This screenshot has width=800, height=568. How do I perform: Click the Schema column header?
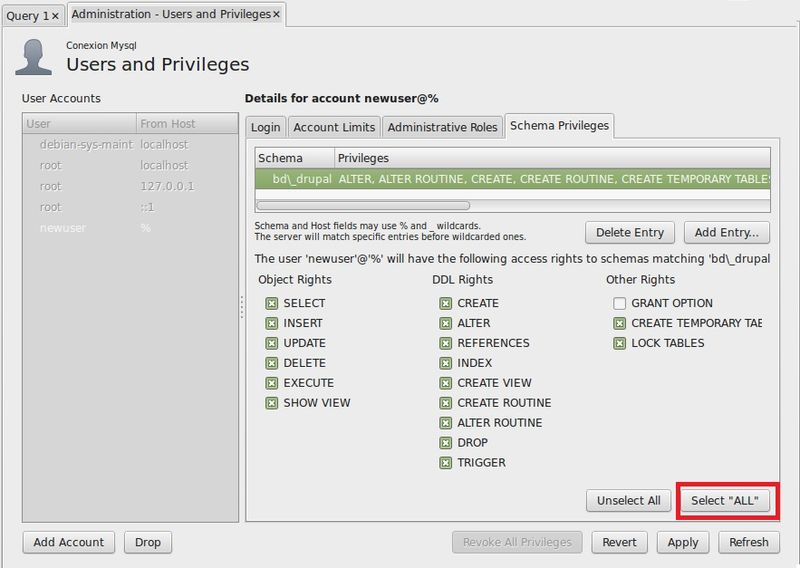click(x=295, y=158)
